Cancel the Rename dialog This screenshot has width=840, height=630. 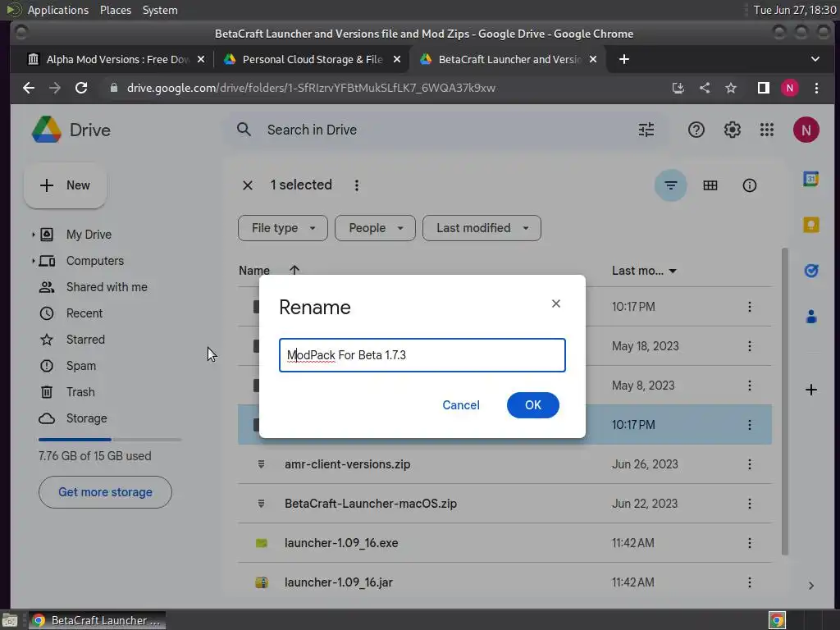[461, 405]
